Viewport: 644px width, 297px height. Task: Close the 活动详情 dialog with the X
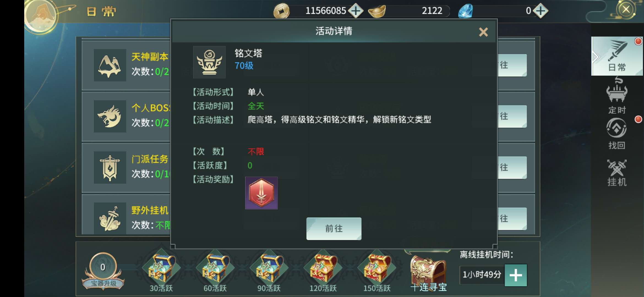click(x=483, y=32)
